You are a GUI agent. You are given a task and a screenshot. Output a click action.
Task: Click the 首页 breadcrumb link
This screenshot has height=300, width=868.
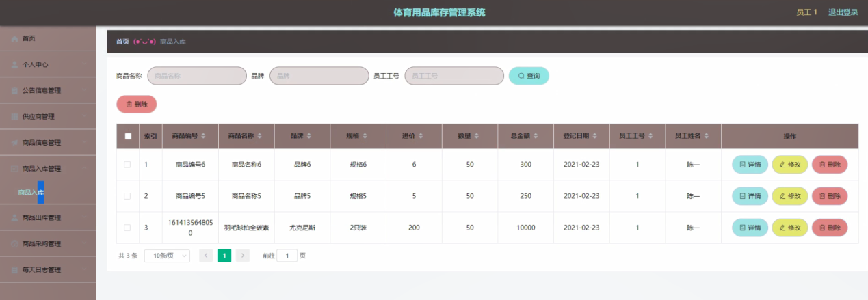pos(122,42)
